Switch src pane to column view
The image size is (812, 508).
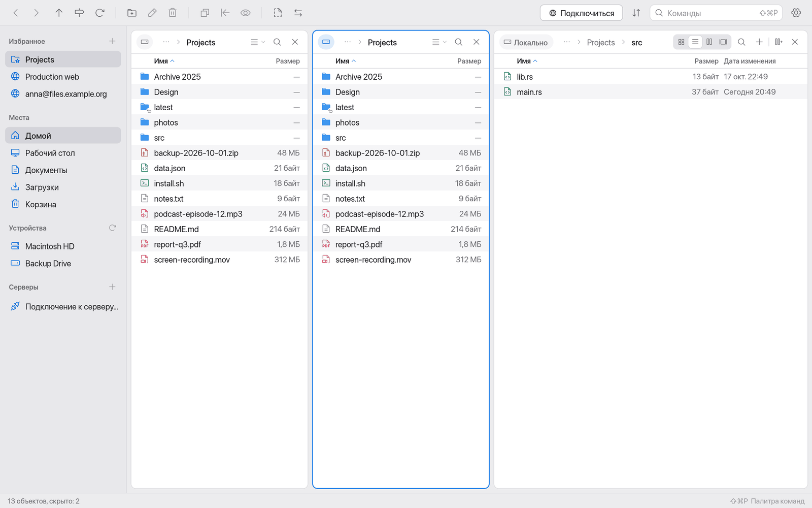[x=709, y=42]
